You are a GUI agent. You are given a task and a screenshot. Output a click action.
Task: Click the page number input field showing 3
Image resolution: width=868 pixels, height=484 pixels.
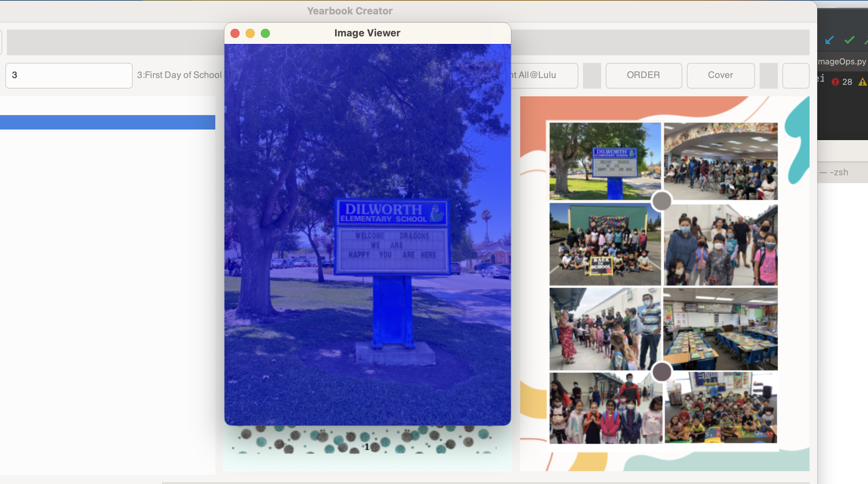coord(69,75)
